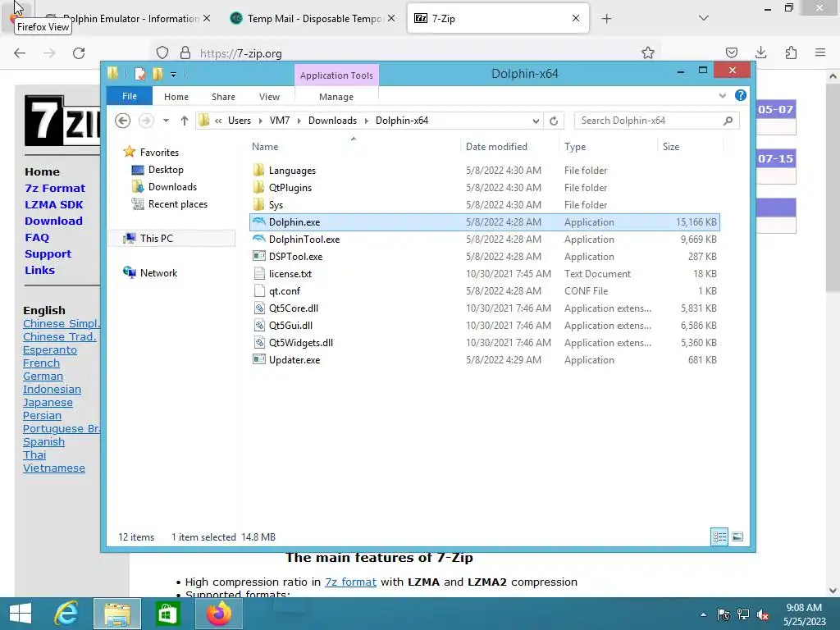Select the qt.conf file icon
The image size is (840, 630).
pyautogui.click(x=259, y=291)
